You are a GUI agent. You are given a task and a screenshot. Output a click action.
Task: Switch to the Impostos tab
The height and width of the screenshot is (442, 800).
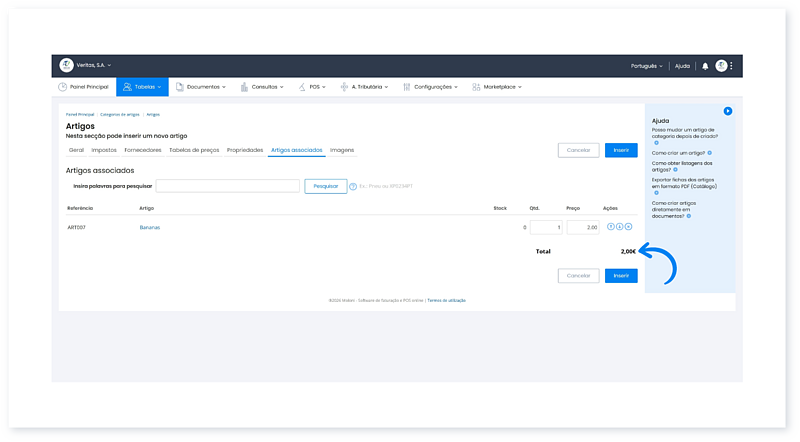point(104,150)
